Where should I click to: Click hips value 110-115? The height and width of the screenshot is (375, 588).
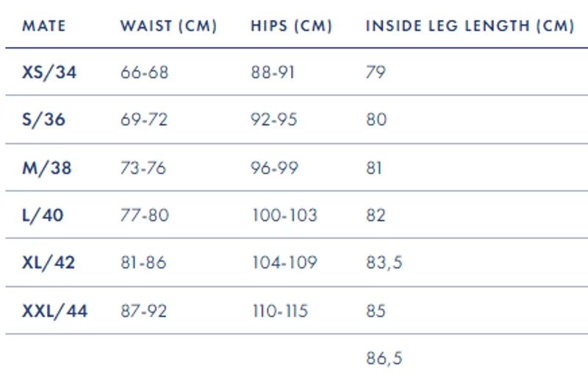tap(280, 311)
